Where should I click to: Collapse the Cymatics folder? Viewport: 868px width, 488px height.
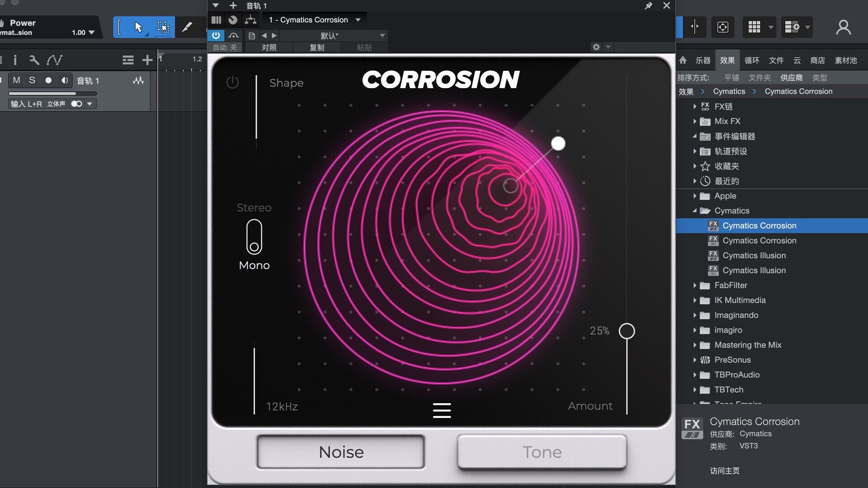695,211
